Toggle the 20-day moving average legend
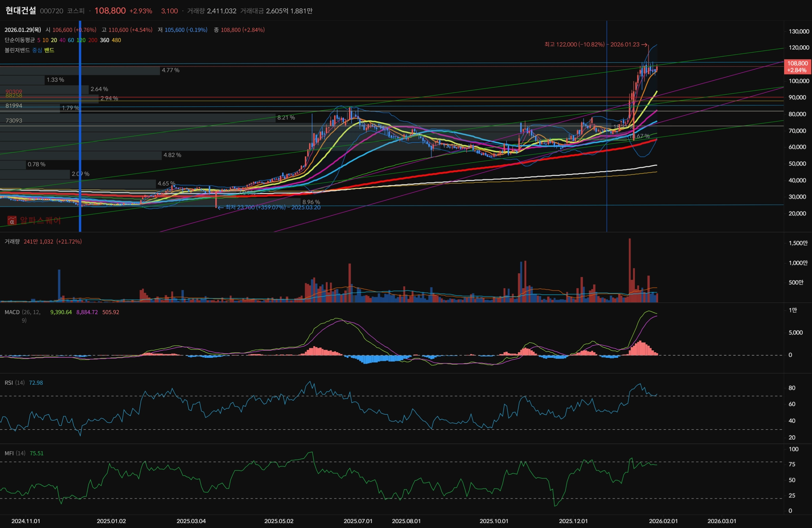812x528 pixels. [x=54, y=40]
